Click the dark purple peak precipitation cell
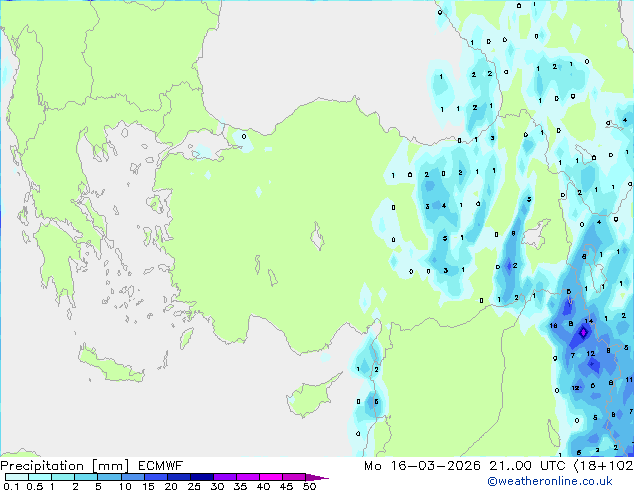Viewport: 634px width, 490px height. [x=583, y=332]
